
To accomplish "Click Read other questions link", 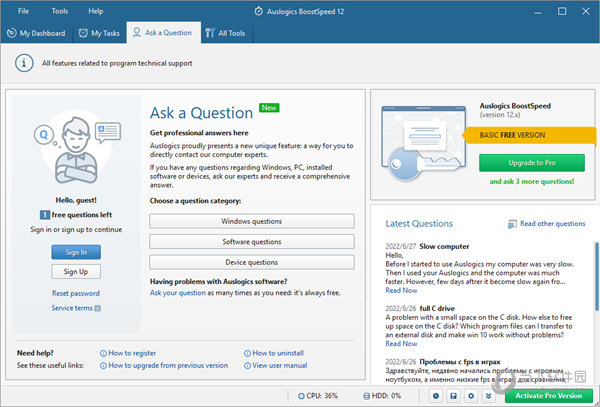I will [553, 223].
